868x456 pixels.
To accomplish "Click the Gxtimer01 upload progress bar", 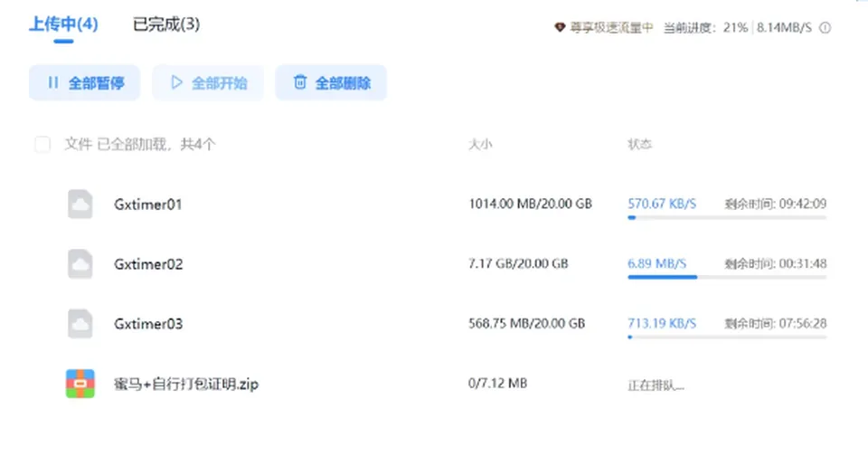I will [727, 218].
